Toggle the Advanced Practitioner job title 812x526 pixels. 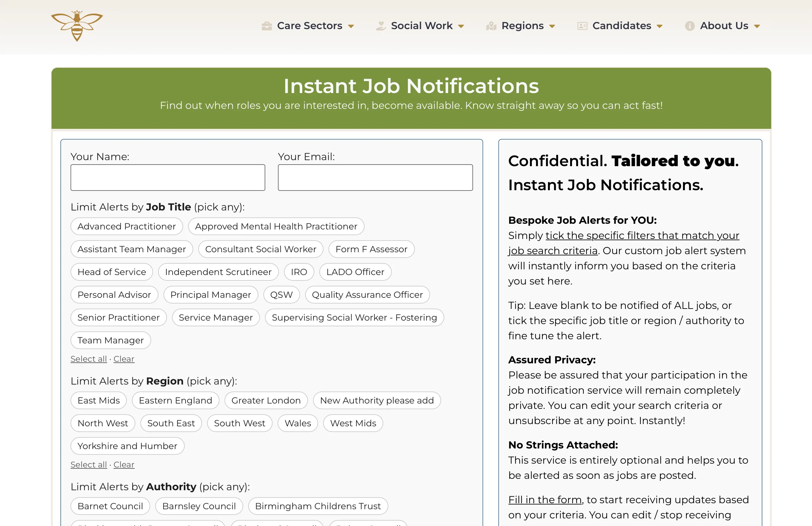click(x=126, y=227)
